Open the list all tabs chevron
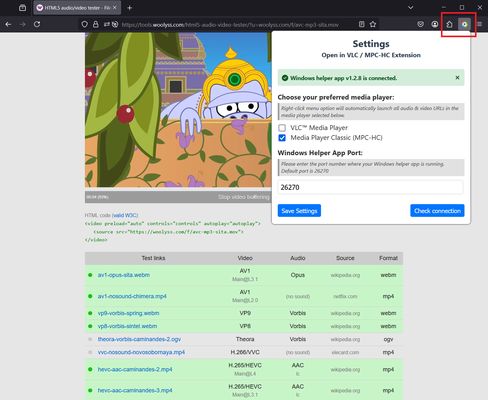The height and width of the screenshot is (400, 488). [411, 7]
